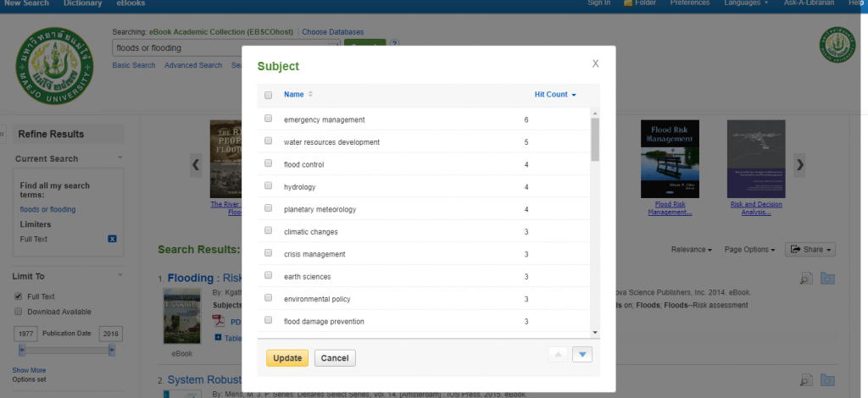Open New Search in top menu
Viewport: 868px width, 398px height.
(x=26, y=3)
